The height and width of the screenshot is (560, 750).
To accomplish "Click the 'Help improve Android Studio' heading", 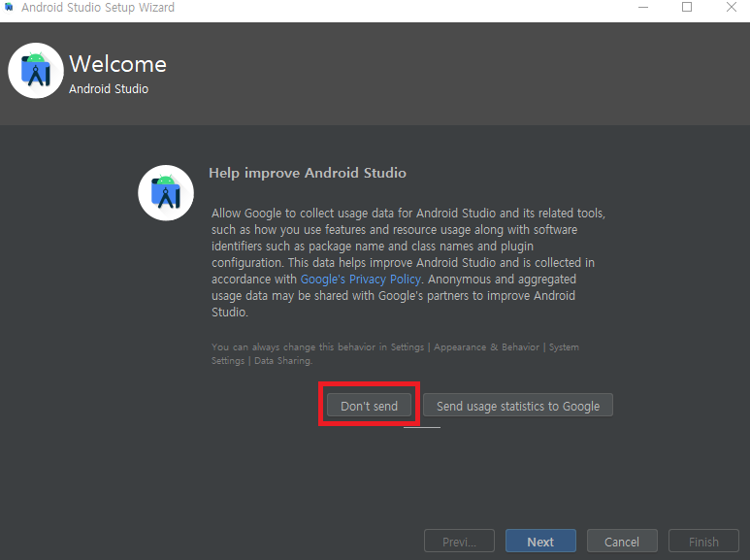I will coord(308,173).
